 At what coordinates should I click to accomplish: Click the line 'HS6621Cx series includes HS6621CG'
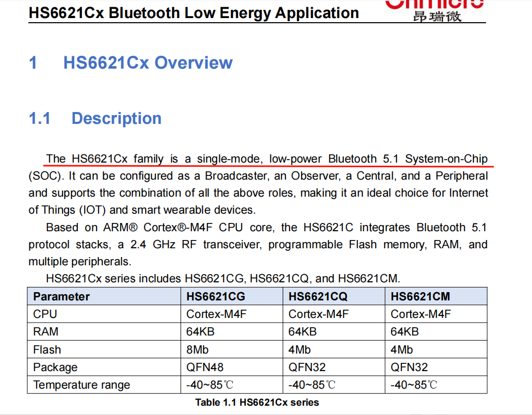(x=223, y=279)
